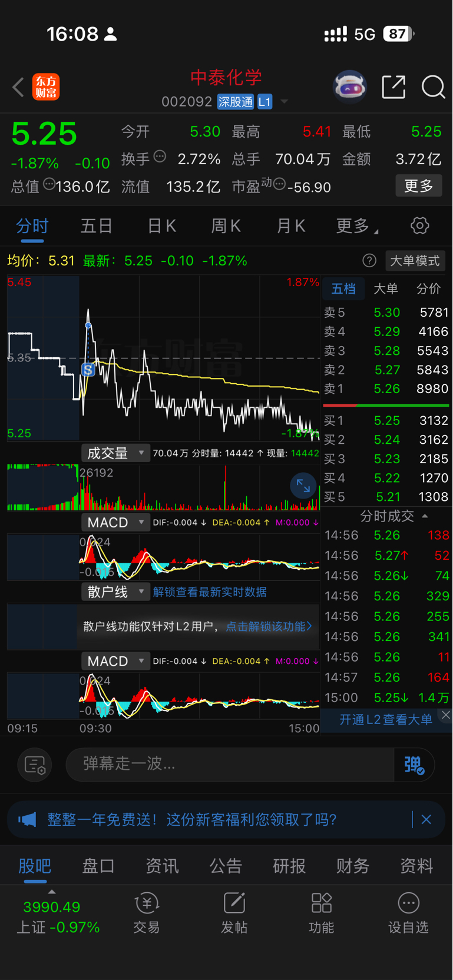453x980 pixels.
Task: Switch to the 周K chart tab
Action: click(226, 226)
